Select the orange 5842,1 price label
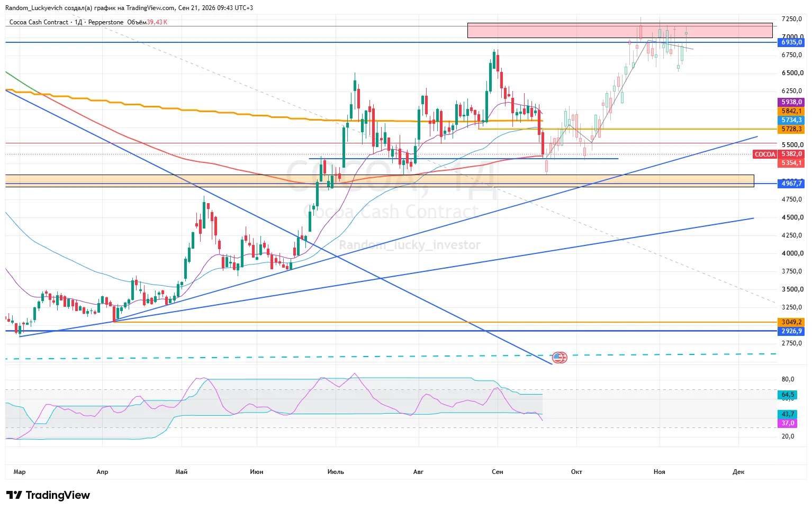812x511 pixels. click(791, 111)
